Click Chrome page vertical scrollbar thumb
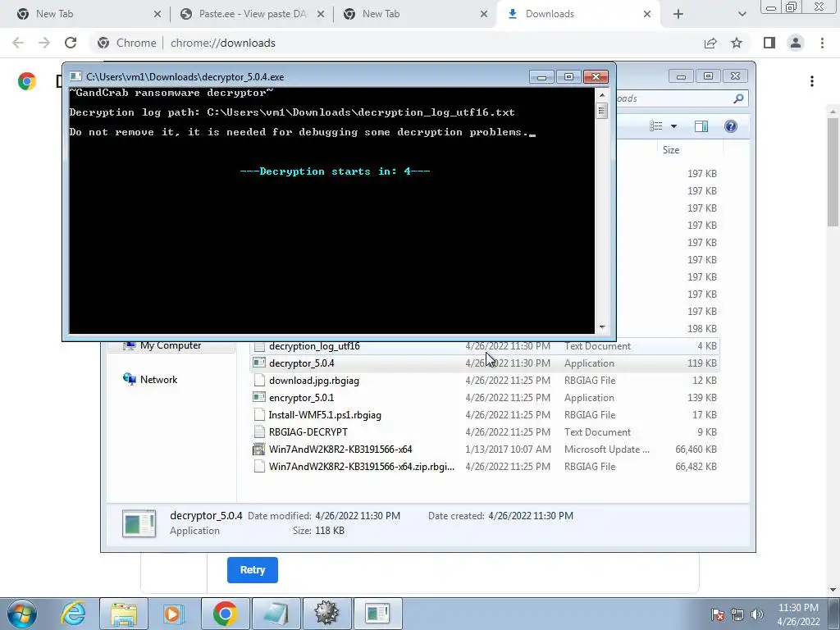 [833, 171]
